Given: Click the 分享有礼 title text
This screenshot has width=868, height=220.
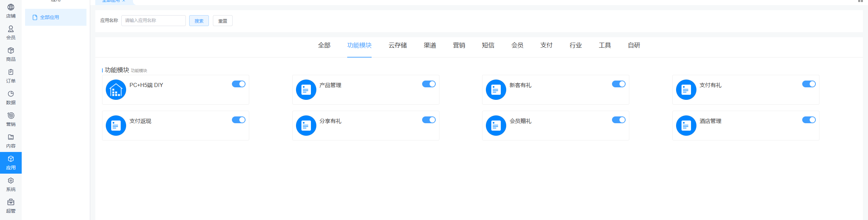Looking at the screenshot, I should coord(330,121).
